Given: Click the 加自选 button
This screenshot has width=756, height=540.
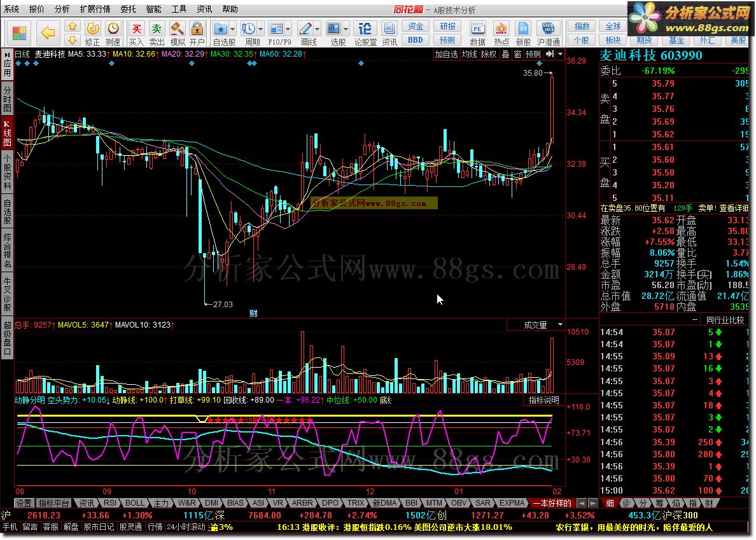Looking at the screenshot, I should (446, 55).
